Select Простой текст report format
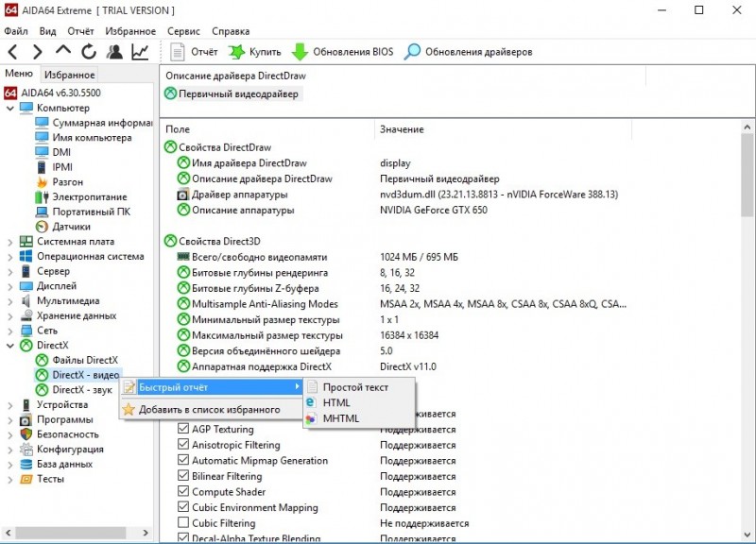756x544 pixels. pos(360,387)
